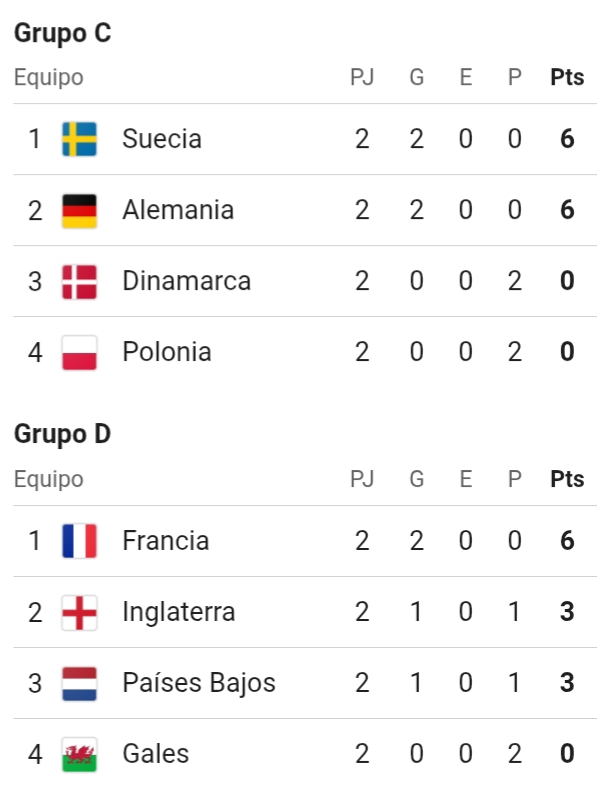Click the Pts column header in Grupo C

coord(567,78)
